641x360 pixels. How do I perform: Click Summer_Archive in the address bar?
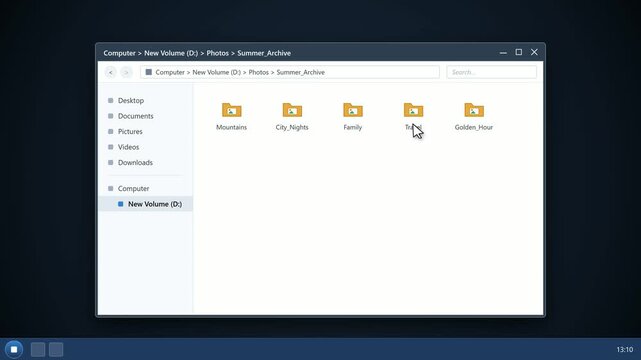[300, 72]
